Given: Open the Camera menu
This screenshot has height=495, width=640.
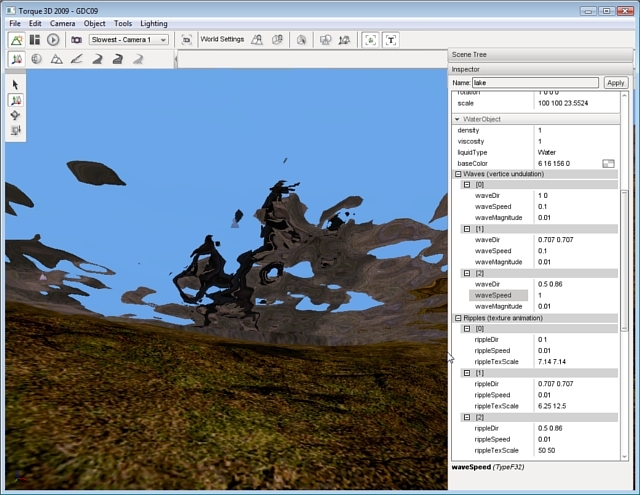Looking at the screenshot, I should click(x=62, y=23).
